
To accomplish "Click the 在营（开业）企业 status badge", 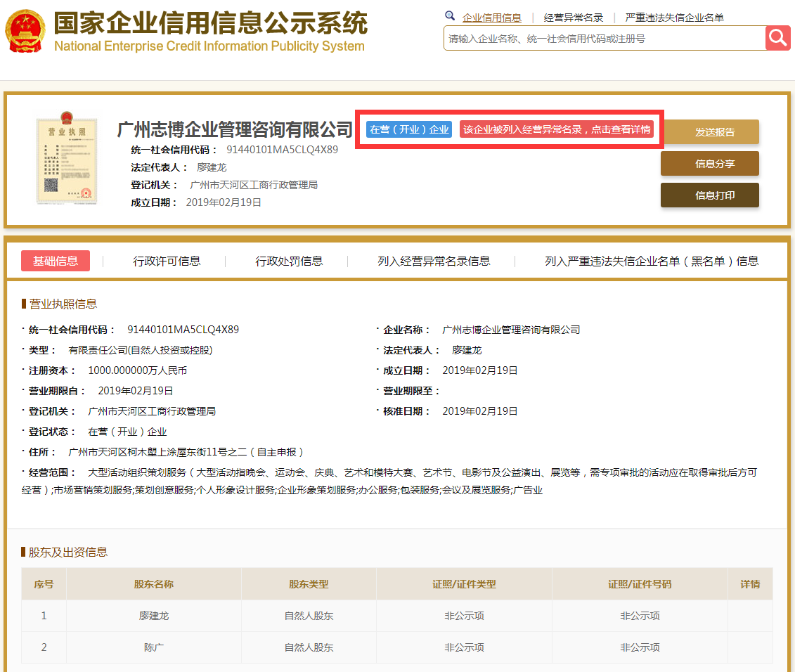I will [x=409, y=129].
